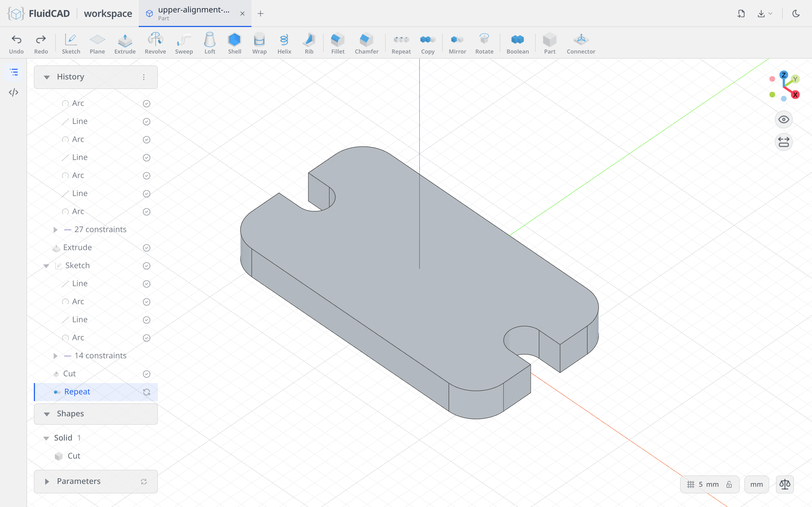Click the mm units button
Viewport: 812px width, 507px height.
[x=756, y=484]
